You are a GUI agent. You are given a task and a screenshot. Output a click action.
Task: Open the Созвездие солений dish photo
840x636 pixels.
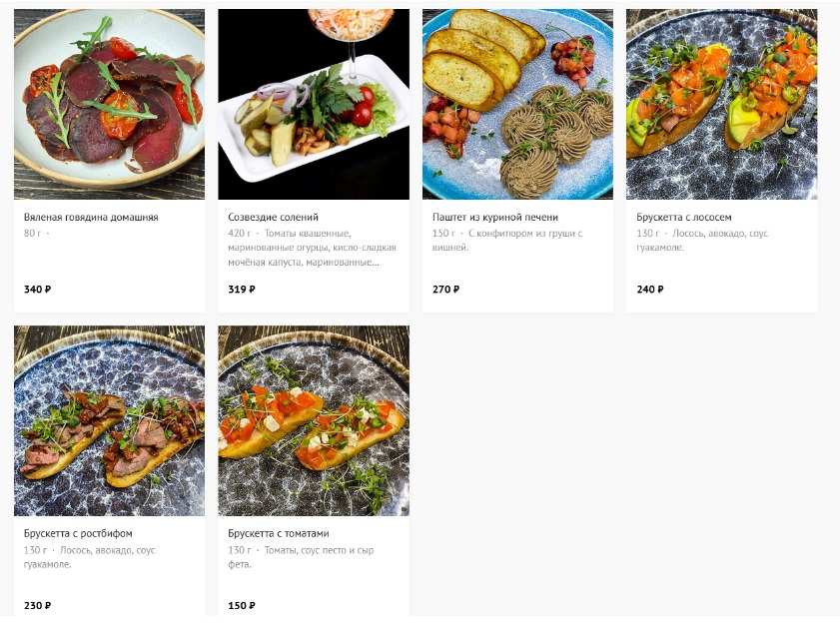(x=314, y=105)
